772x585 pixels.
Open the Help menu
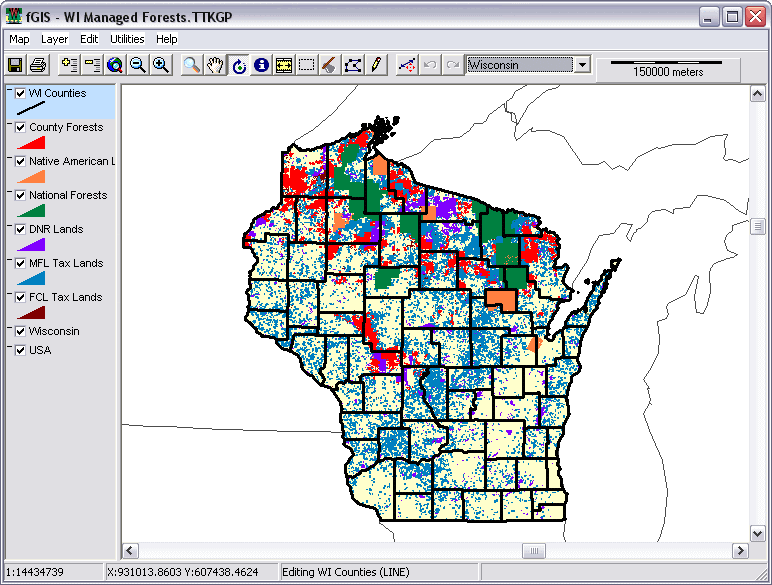tap(166, 39)
